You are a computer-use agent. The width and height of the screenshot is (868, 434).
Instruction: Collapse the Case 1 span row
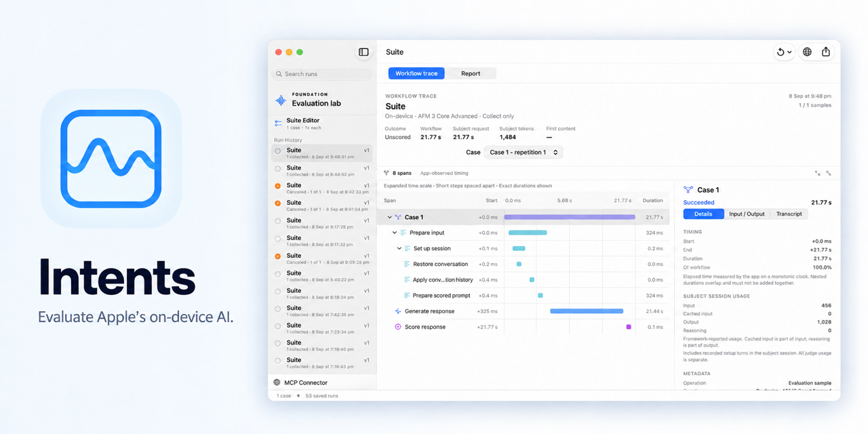(389, 217)
